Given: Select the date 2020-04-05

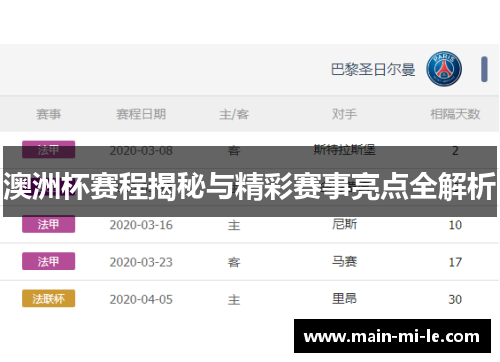Looking at the screenshot, I should click(141, 300).
